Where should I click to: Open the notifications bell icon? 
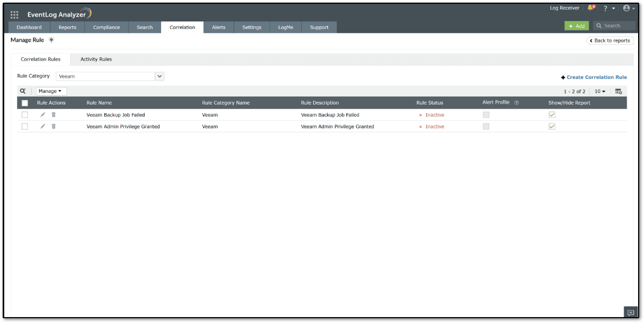coord(591,8)
